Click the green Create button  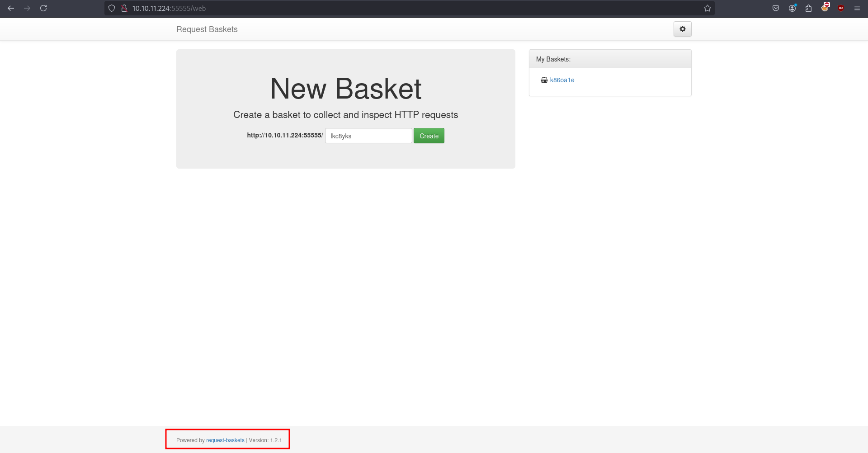(x=429, y=136)
